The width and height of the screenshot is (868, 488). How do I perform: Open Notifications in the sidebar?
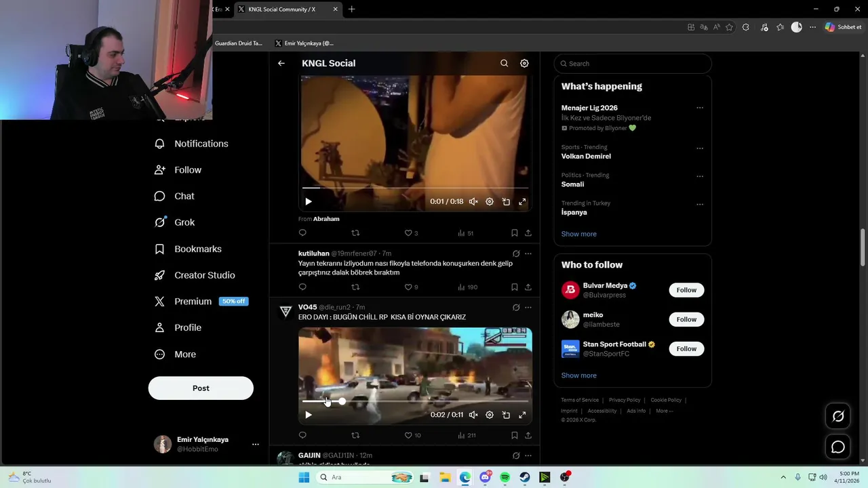pyautogui.click(x=191, y=144)
